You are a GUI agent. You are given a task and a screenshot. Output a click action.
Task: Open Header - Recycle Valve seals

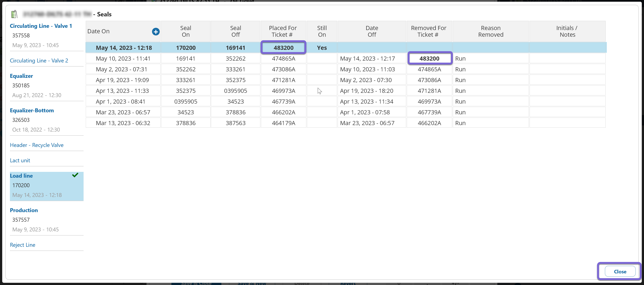click(x=36, y=145)
